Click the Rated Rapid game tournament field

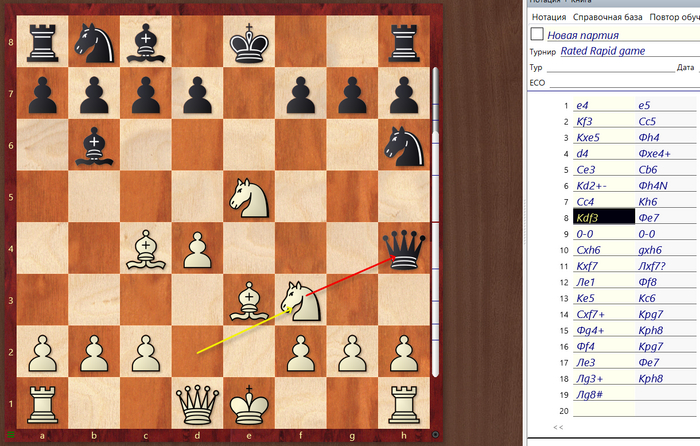pos(602,51)
